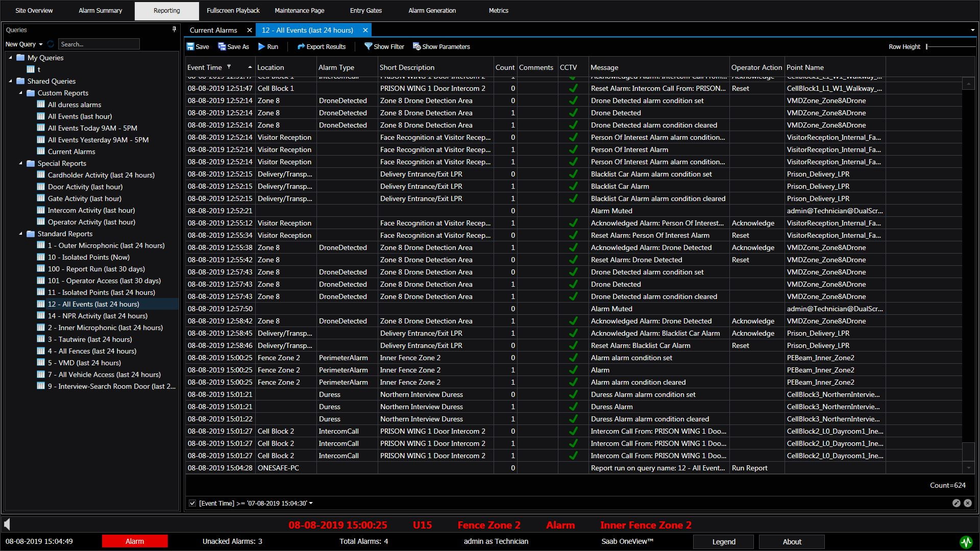980x551 pixels.
Task: Open the Event Time filter dropdown arrow
Action: (x=311, y=503)
